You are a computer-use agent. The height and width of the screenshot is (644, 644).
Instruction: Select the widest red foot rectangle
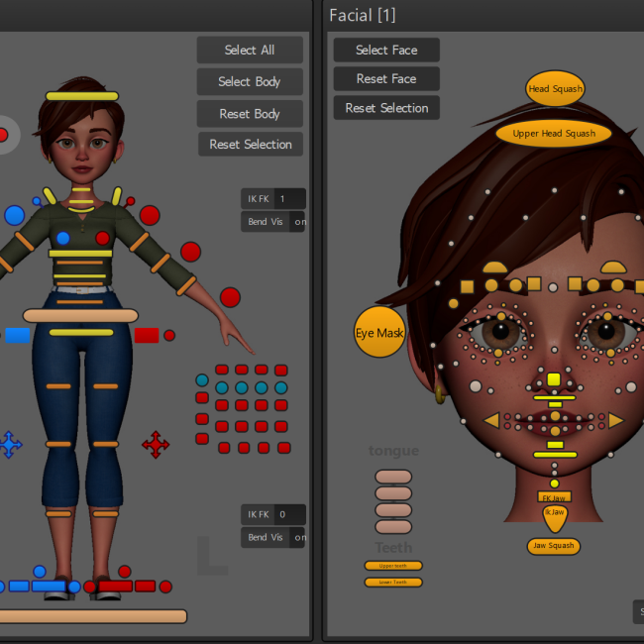click(115, 587)
